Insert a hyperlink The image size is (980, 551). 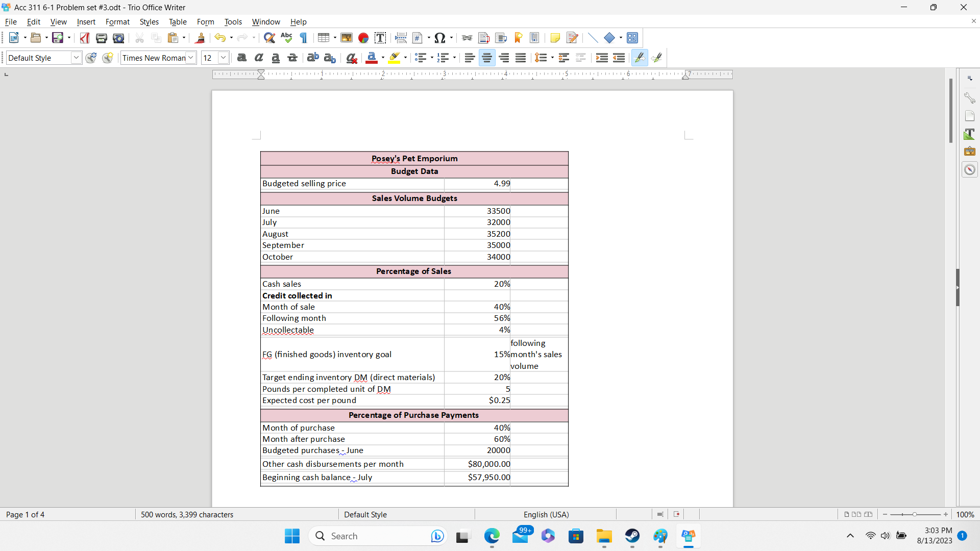[467, 38]
